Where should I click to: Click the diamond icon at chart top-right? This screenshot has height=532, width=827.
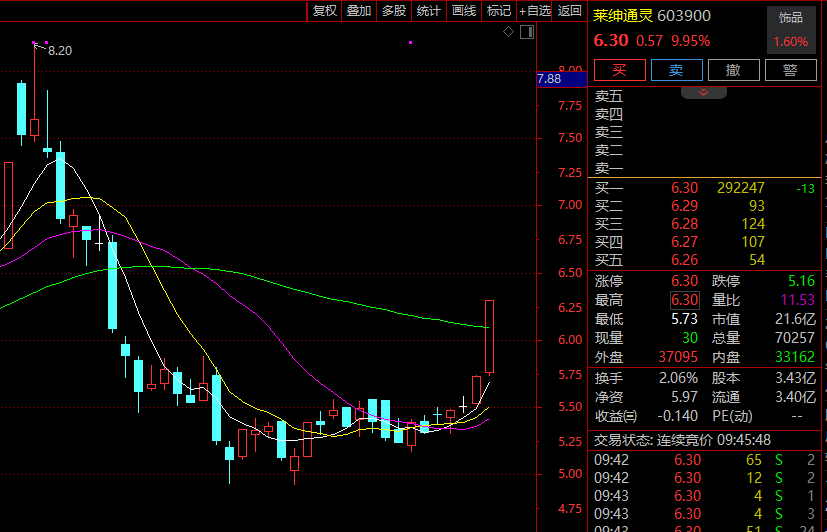tap(508, 32)
